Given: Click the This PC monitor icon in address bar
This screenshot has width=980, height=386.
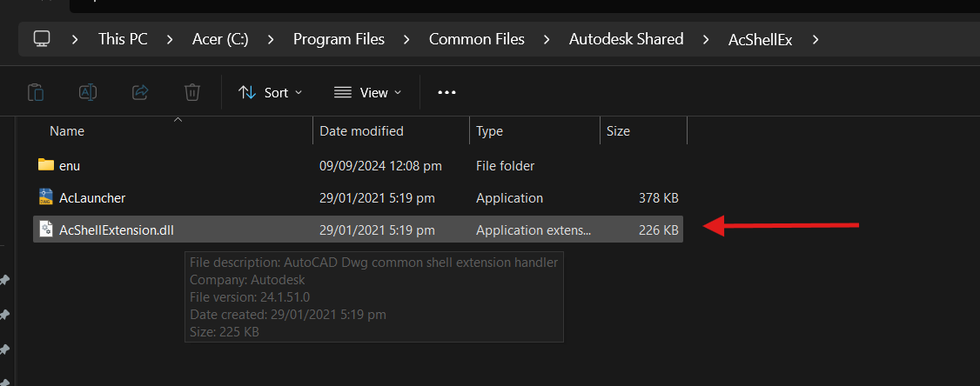Looking at the screenshot, I should pos(42,39).
